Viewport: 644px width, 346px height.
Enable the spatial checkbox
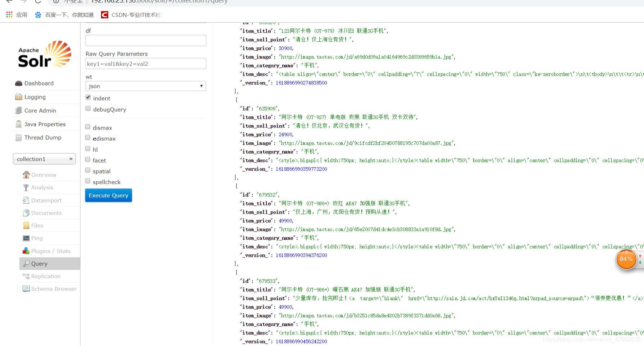click(88, 170)
